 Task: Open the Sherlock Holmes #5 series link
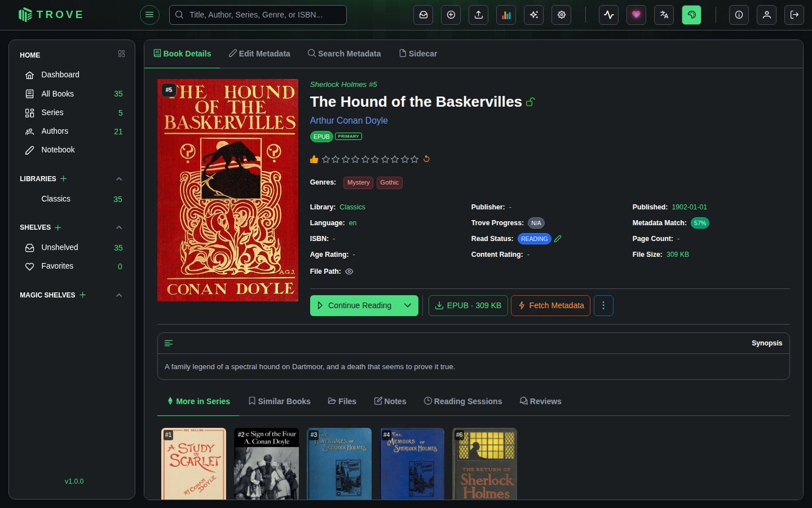343,84
